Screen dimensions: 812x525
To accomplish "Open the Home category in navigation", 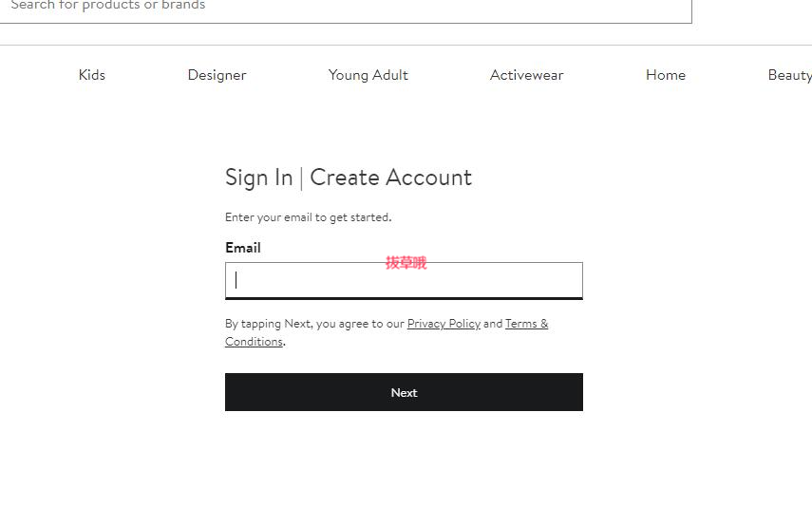I will pyautogui.click(x=666, y=75).
